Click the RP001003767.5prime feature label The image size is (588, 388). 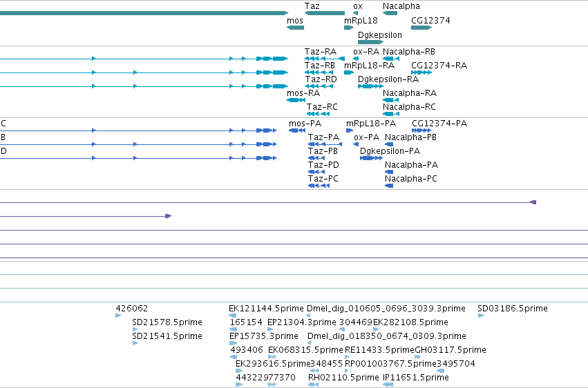(391, 364)
